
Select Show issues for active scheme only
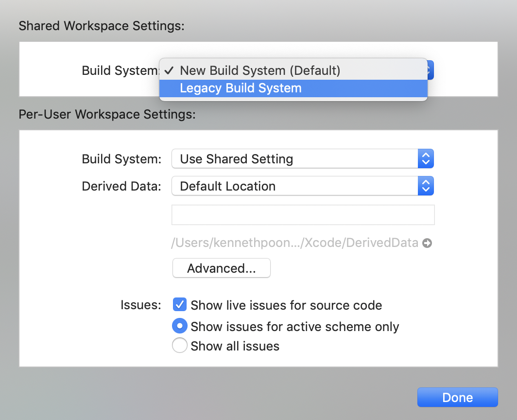coord(180,326)
